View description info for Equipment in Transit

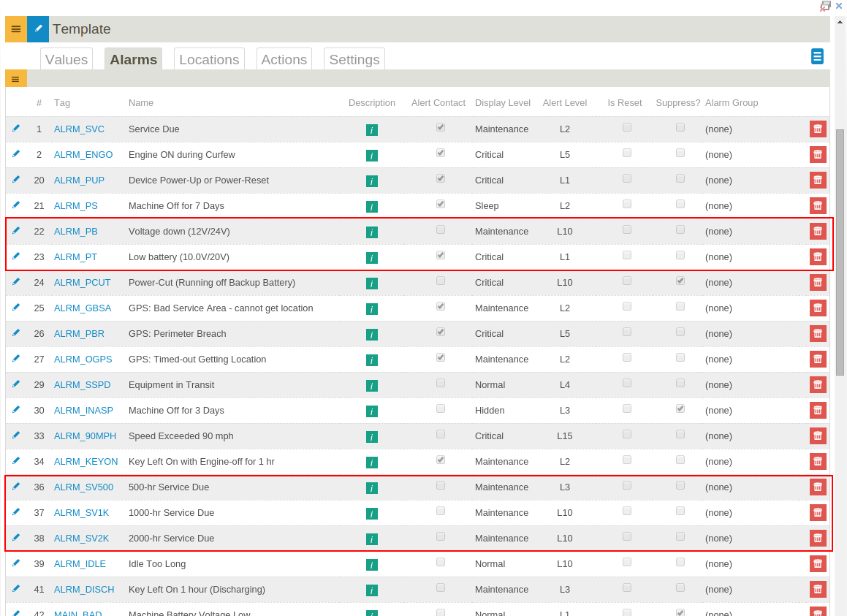click(372, 386)
